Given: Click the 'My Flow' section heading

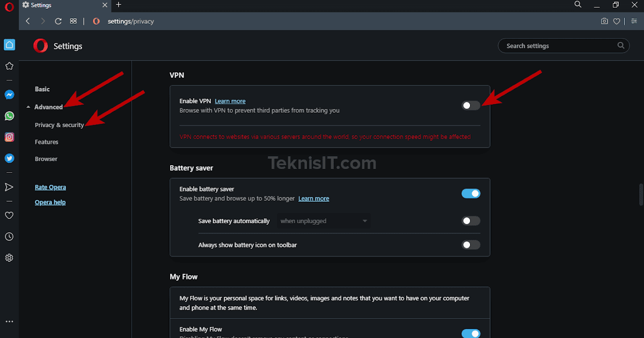Looking at the screenshot, I should click(184, 277).
